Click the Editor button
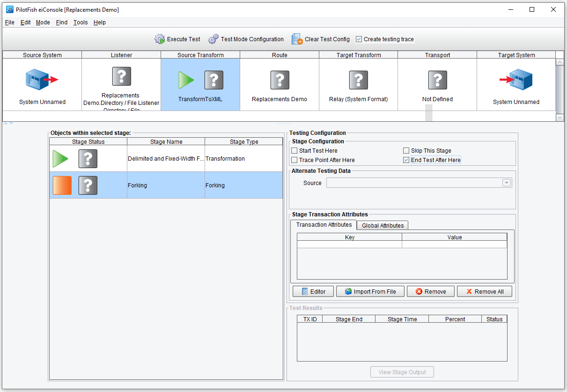567x392 pixels. 313,291
